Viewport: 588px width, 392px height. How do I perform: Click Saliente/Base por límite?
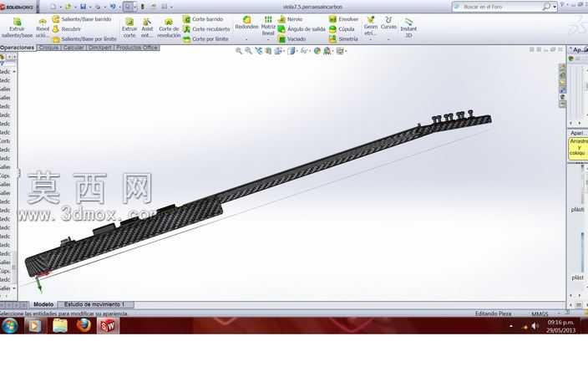point(84,39)
